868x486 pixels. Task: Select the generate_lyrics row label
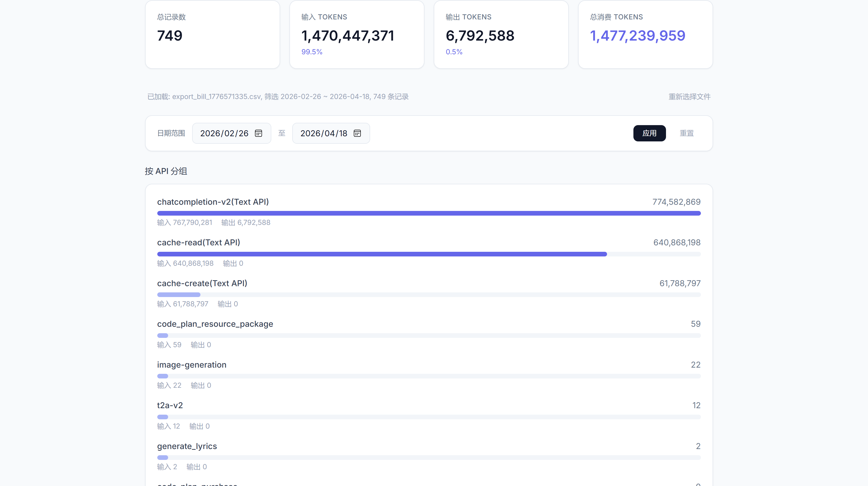coord(187,446)
